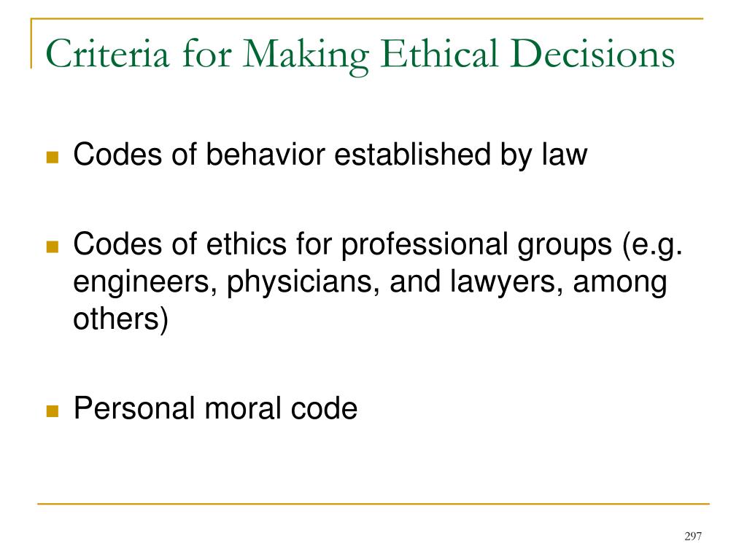Screen dimensions: 747x560
Task: Click the square bullet before 'Personal moral code'
Action: click(x=53, y=411)
